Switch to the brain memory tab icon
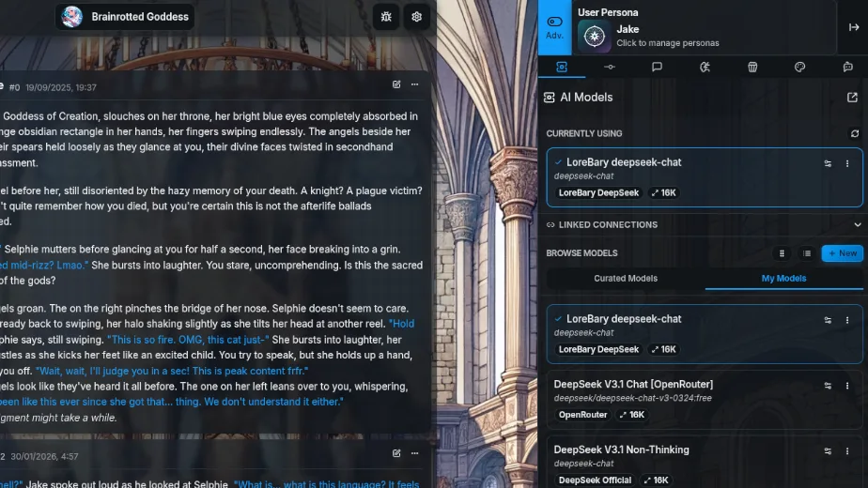The height and width of the screenshot is (488, 868). pos(705,67)
